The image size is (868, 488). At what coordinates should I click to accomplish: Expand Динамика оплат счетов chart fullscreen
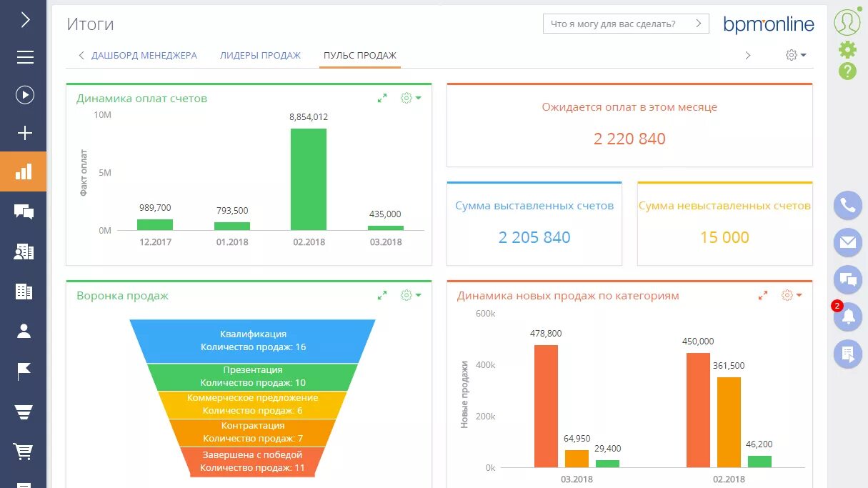[382, 98]
